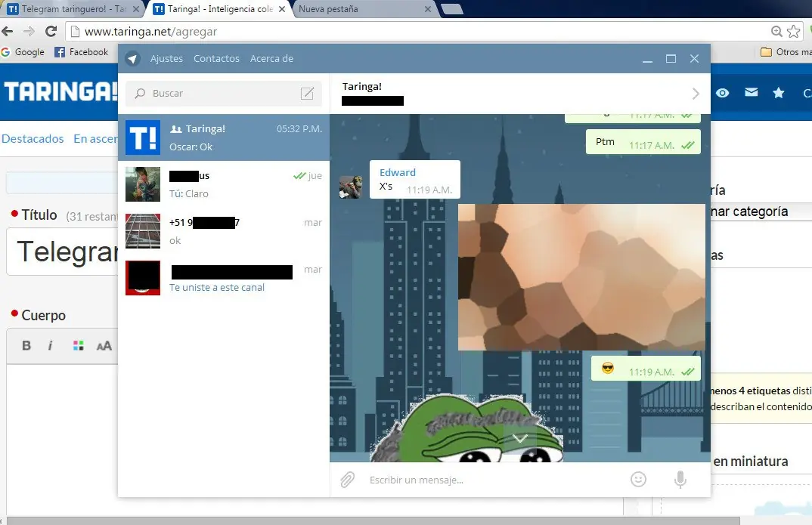Open the pixelated photo in the chat
Screen dimensions: 812x525
coord(581,277)
